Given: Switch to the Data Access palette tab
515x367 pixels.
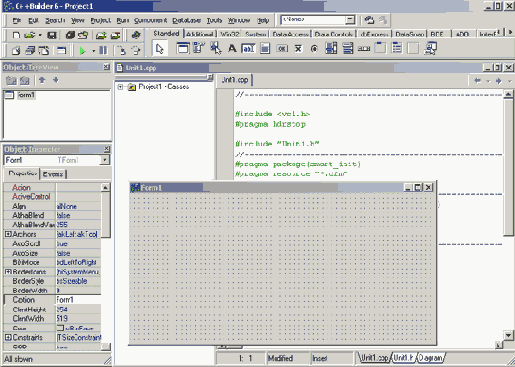Looking at the screenshot, I should click(x=291, y=34).
